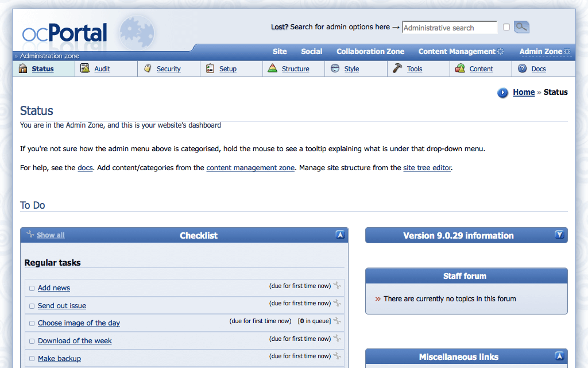This screenshot has width=588, height=368.
Task: Click the Structure pyramid icon
Action: tap(273, 68)
